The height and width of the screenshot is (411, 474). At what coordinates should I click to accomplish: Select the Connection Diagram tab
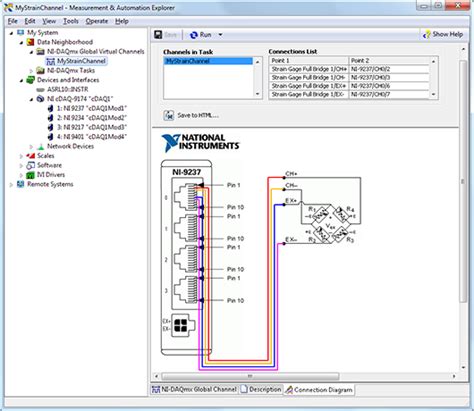point(319,390)
